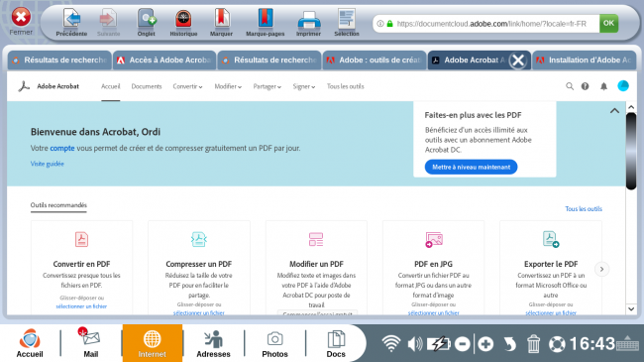Click the Suivante forward arrow icon
Screen dimensions: 644x362
tap(108, 19)
